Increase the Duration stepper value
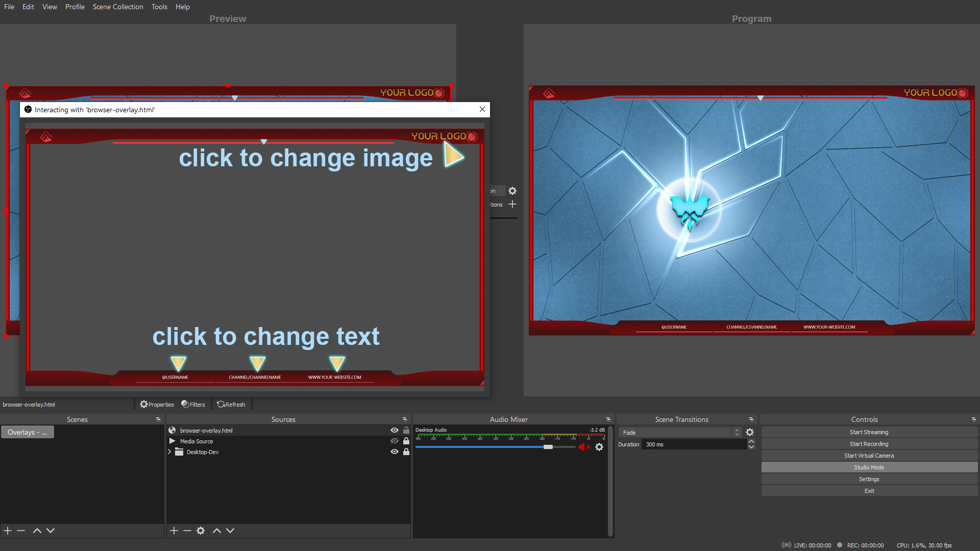 pos(751,442)
